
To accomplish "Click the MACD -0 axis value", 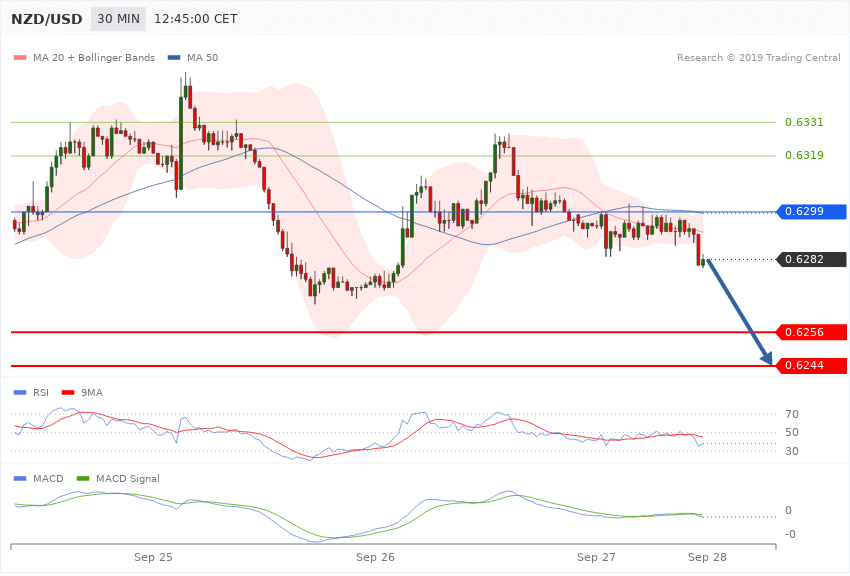I will [x=790, y=535].
